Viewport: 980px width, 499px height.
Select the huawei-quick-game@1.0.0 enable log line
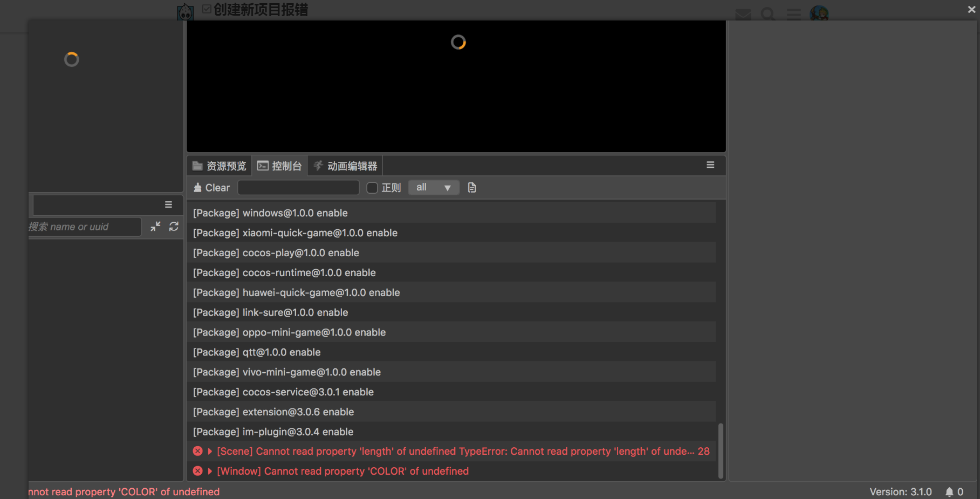click(451, 293)
